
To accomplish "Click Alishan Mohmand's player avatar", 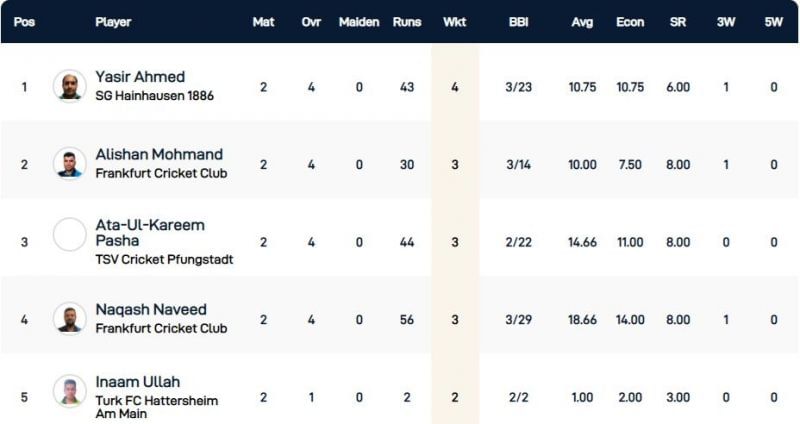I will pyautogui.click(x=70, y=163).
